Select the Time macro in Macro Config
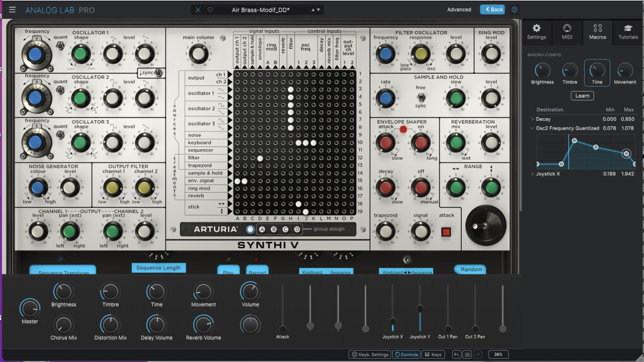This screenshot has width=644, height=362. (x=597, y=73)
